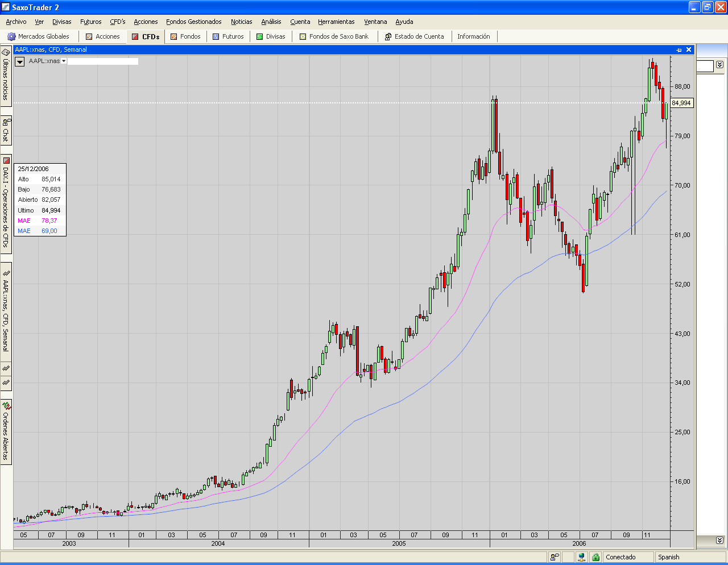
Task: Open the Herramientas menu
Action: 336,22
